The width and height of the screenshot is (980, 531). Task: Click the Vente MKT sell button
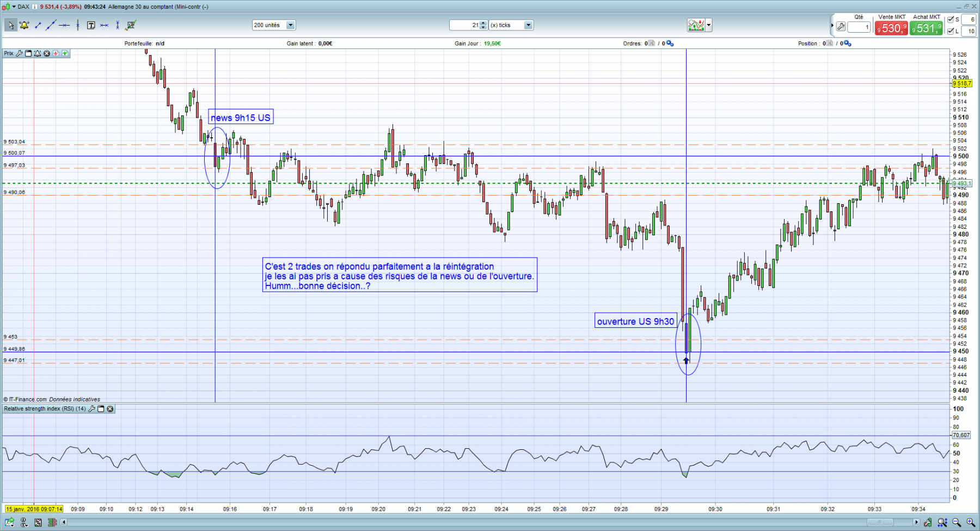click(891, 28)
